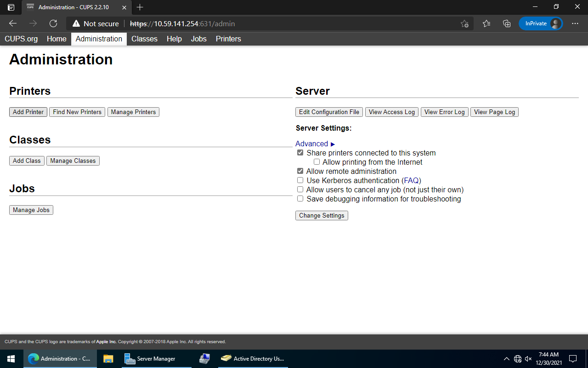Open the Printers tab in the navigation bar
The height and width of the screenshot is (368, 588).
point(228,39)
